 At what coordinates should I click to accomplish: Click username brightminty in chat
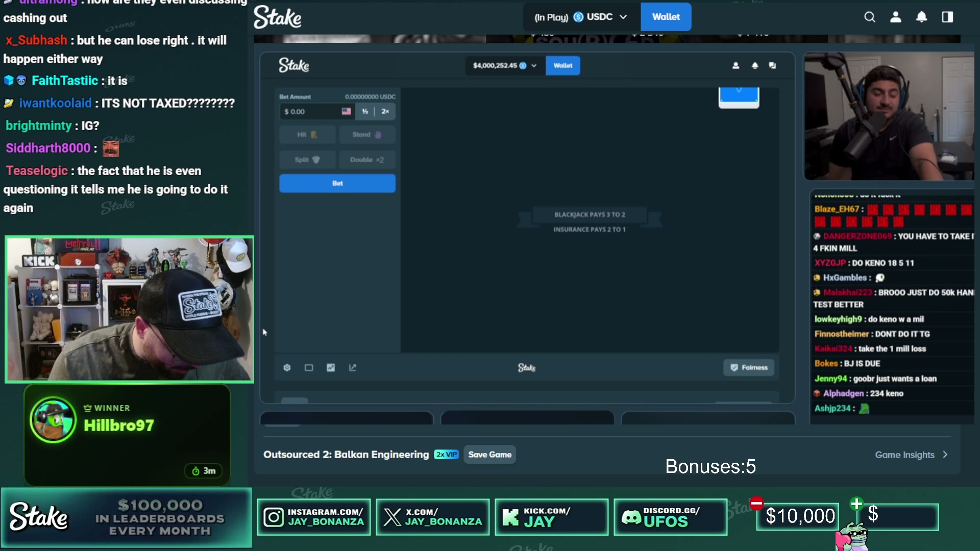[39, 126]
